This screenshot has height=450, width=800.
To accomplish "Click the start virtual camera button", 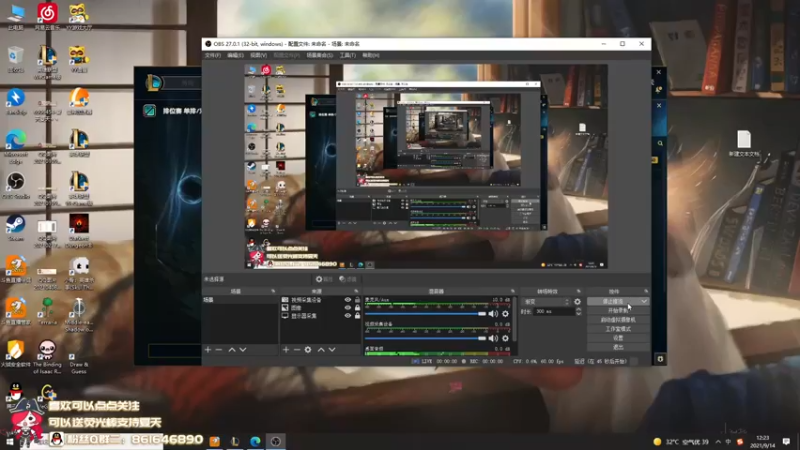I will click(618, 320).
